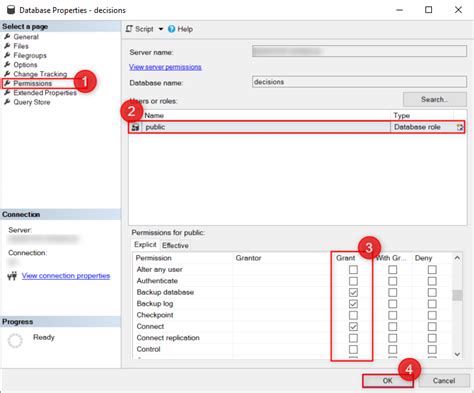Expand the Script dropdown arrow
Viewport: 474px width, 393px height.
point(161,29)
